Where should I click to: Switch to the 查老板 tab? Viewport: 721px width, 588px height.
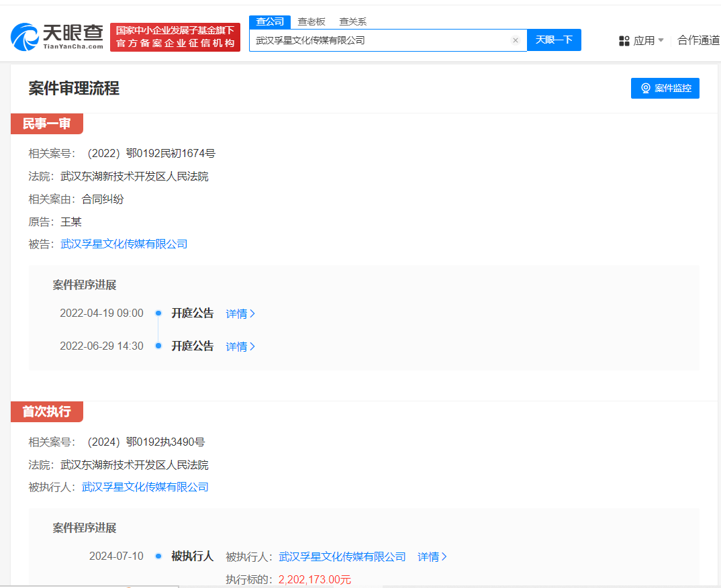[x=311, y=21]
